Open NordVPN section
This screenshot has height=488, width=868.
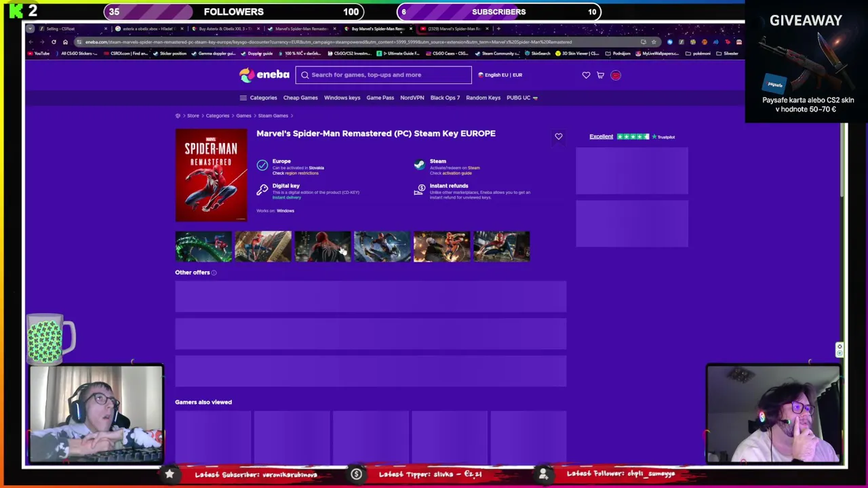pyautogui.click(x=412, y=98)
